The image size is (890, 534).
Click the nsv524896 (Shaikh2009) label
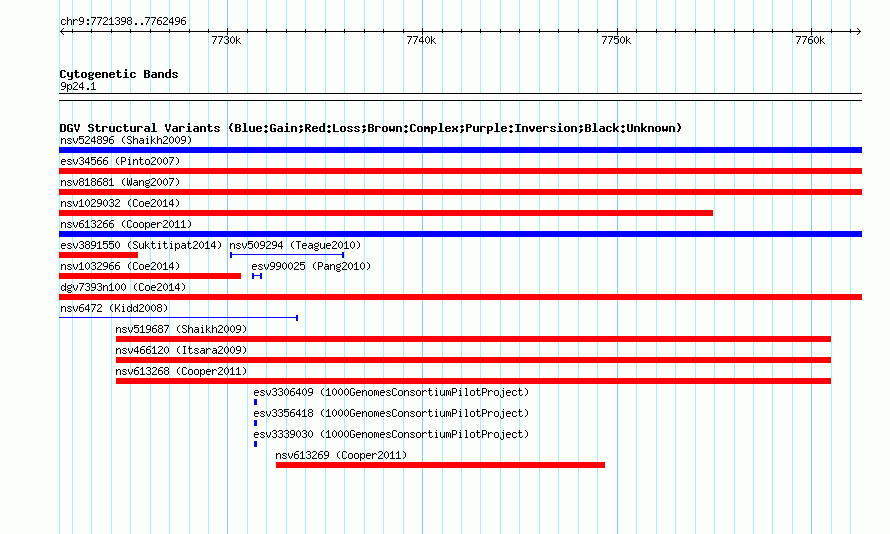[126, 140]
